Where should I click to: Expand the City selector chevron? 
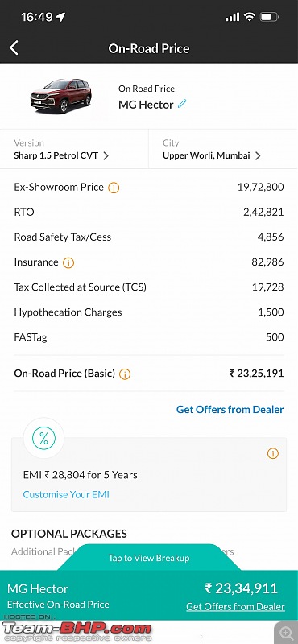[258, 155]
